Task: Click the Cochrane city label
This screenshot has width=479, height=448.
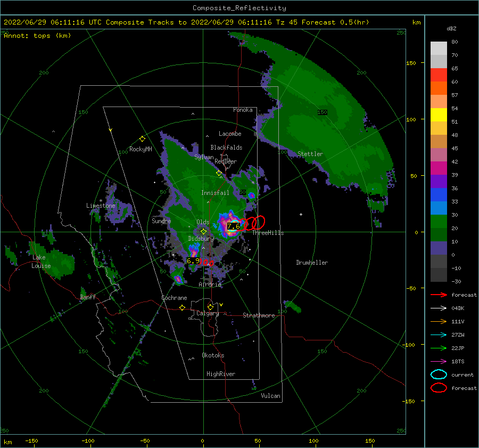Action: coord(174,298)
